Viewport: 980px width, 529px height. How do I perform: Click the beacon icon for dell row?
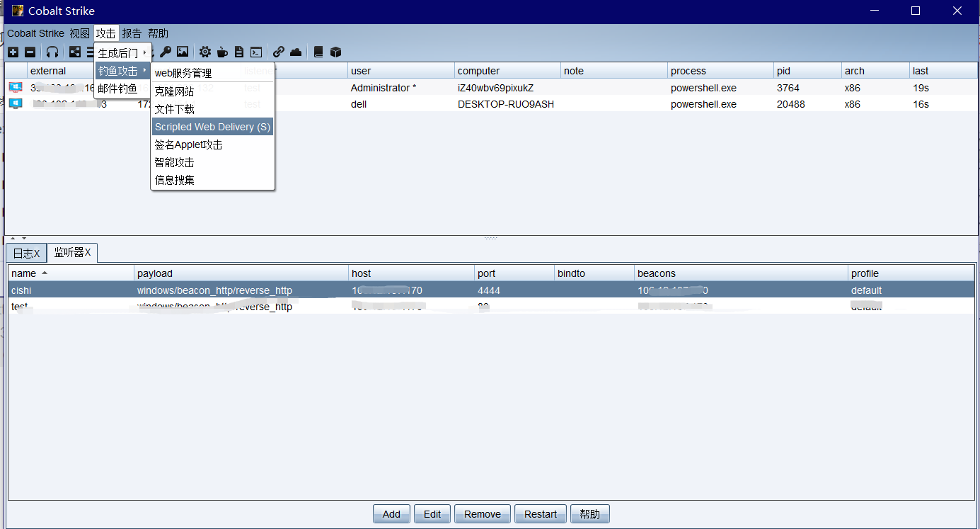pos(16,103)
